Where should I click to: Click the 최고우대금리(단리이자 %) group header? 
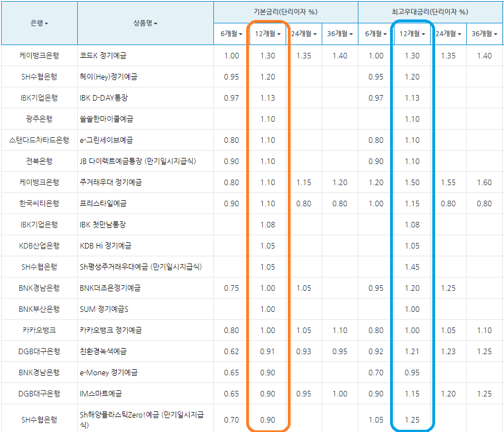click(430, 12)
